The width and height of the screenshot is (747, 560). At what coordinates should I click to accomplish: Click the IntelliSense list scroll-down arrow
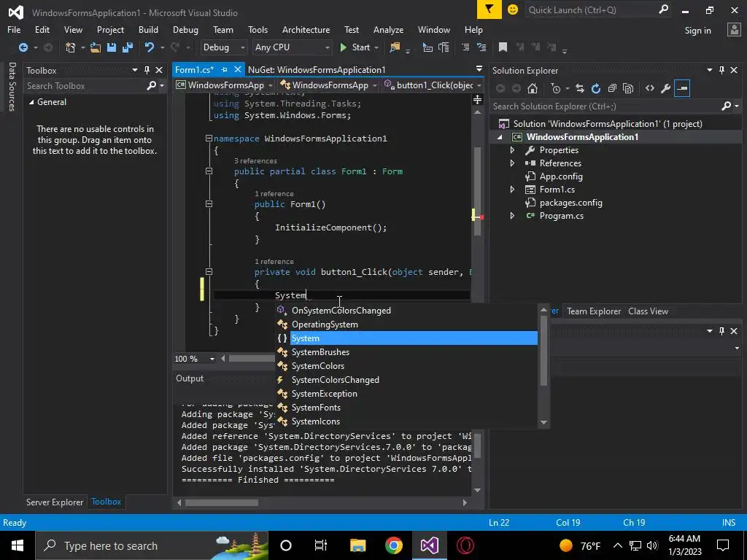coord(543,422)
